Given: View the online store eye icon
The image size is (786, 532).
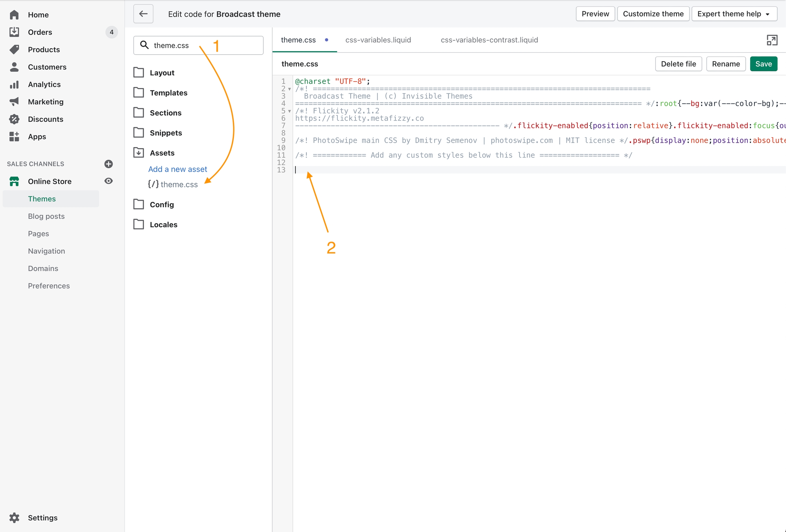Looking at the screenshot, I should coord(108,181).
